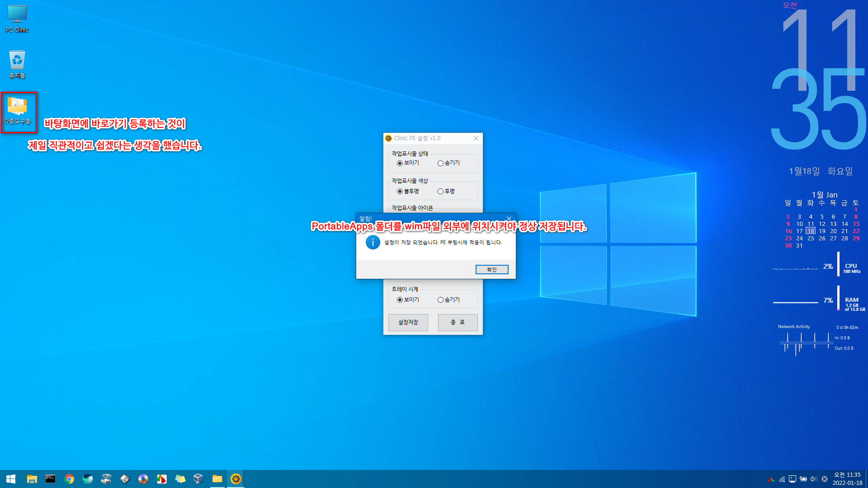Open the taskbar clock showing 오전 11:35

point(847,479)
